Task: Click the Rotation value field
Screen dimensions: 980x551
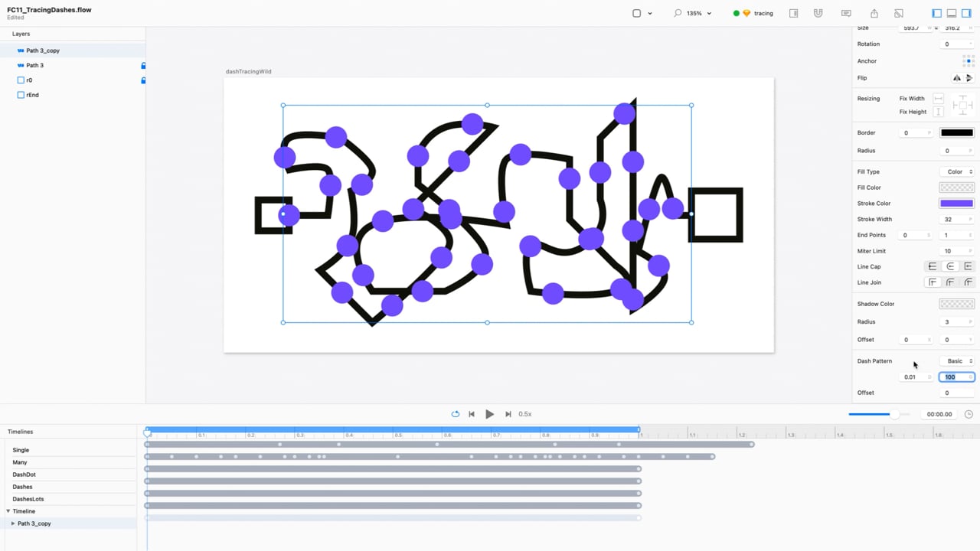Action: click(956, 44)
